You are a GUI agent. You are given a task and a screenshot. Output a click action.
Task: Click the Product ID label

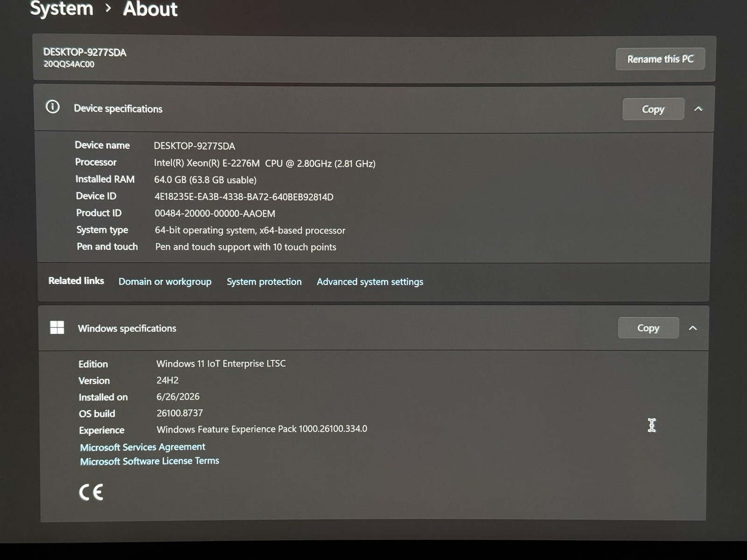pyautogui.click(x=99, y=213)
